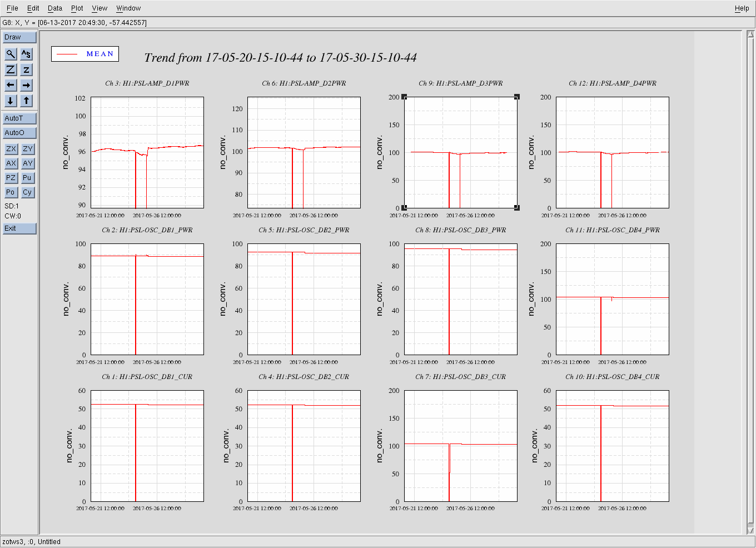Click the ZX zoom X-axis button

(11, 149)
